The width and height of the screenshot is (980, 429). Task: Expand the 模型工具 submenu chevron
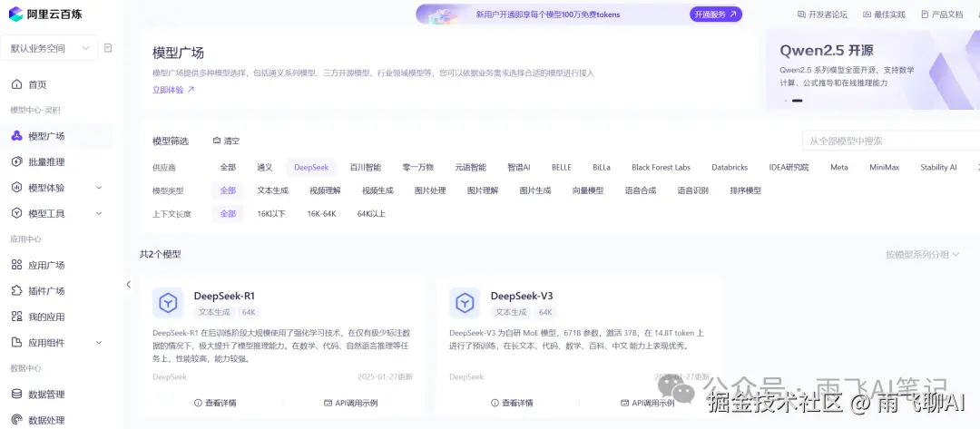[x=99, y=213]
